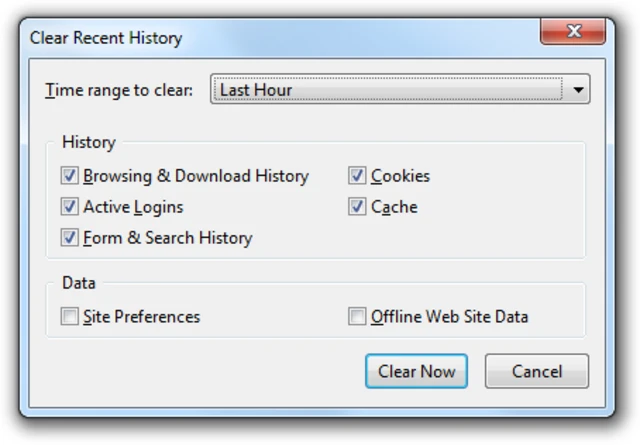The width and height of the screenshot is (640, 445).
Task: Enable the Site Preferences checkbox
Action: coord(70,317)
